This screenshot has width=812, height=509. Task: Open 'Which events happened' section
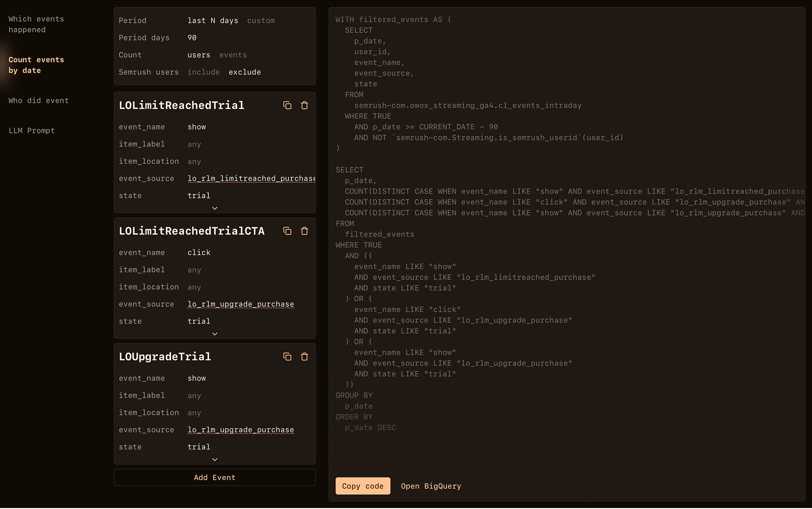36,24
